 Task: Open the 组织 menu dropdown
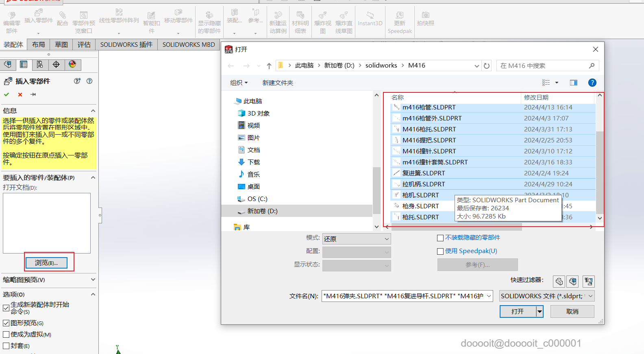coord(239,83)
